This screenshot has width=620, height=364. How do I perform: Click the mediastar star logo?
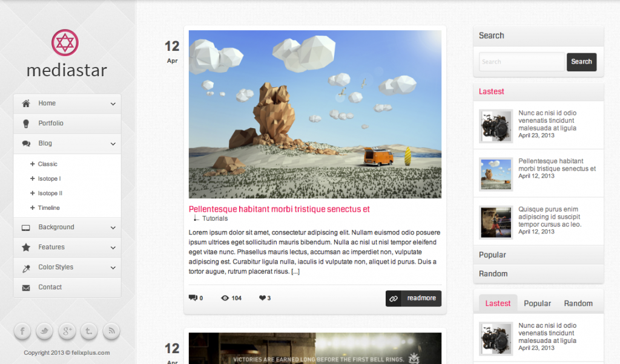click(x=65, y=43)
